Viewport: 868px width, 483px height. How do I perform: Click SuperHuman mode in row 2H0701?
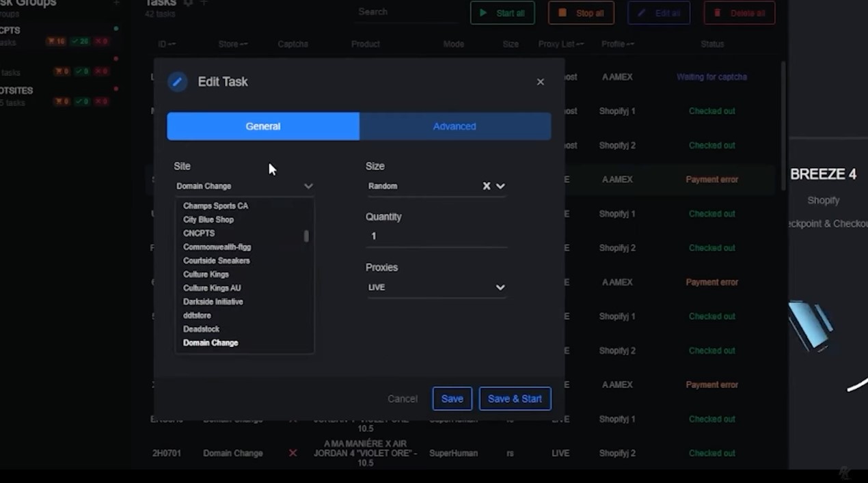(x=454, y=453)
